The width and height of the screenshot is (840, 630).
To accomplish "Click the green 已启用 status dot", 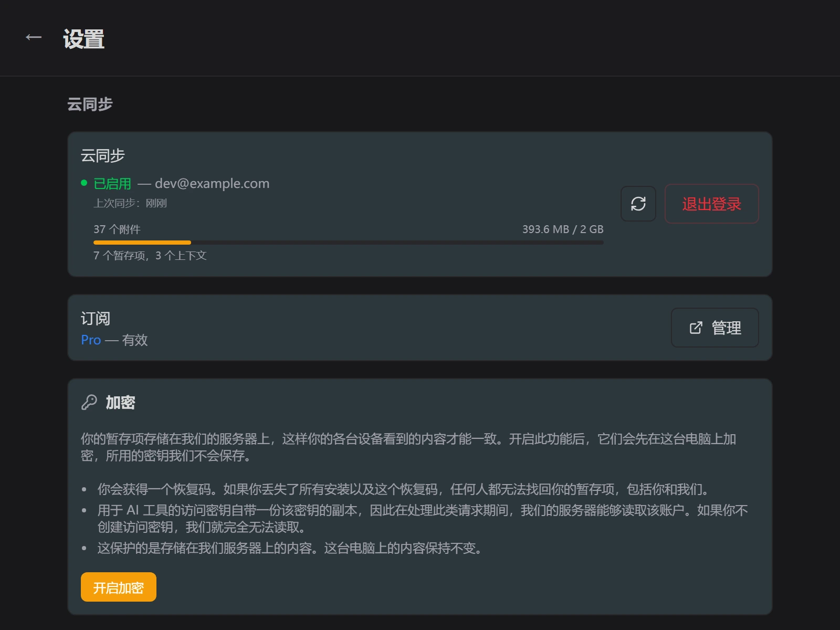I will [x=84, y=183].
